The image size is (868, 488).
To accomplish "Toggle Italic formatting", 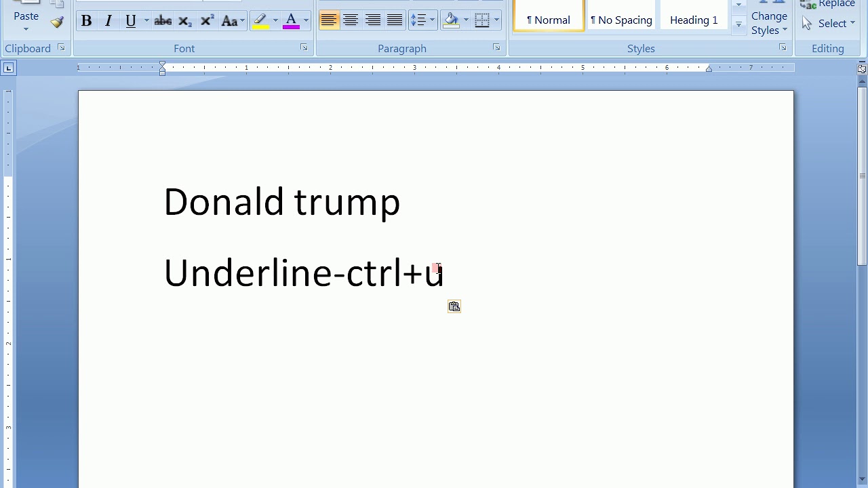I will [x=108, y=21].
